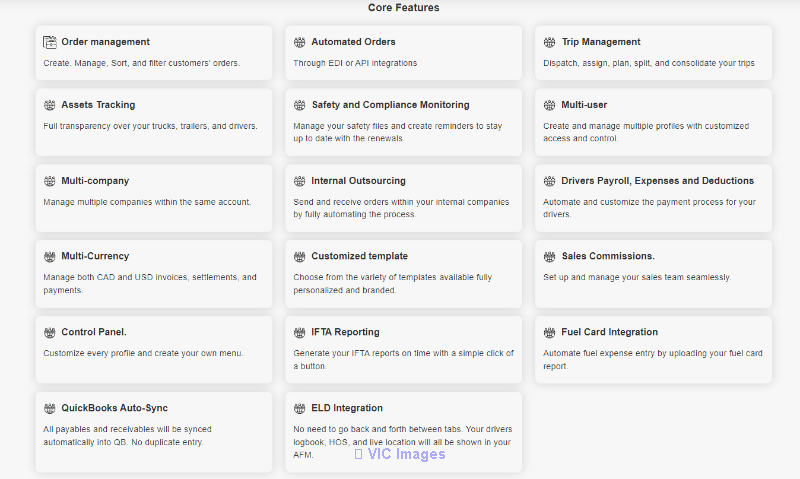The image size is (800, 479).
Task: Open the Multi-company feature title
Action: (x=95, y=181)
